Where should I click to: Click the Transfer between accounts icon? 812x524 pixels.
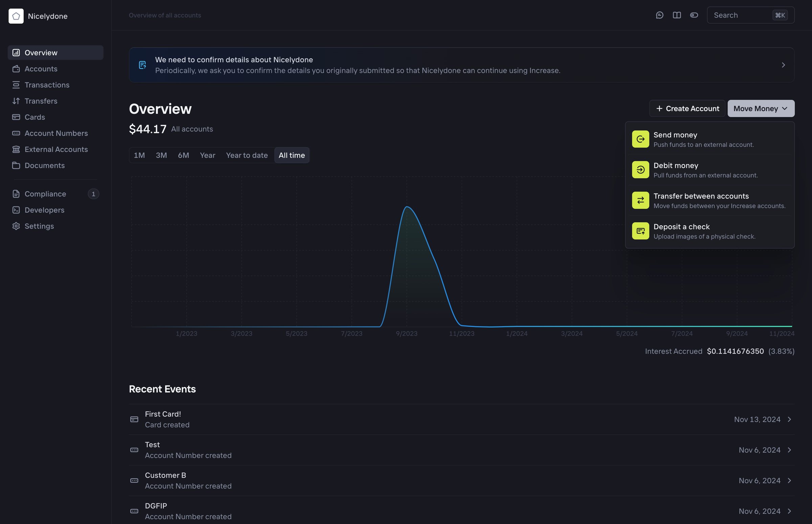[x=640, y=200]
